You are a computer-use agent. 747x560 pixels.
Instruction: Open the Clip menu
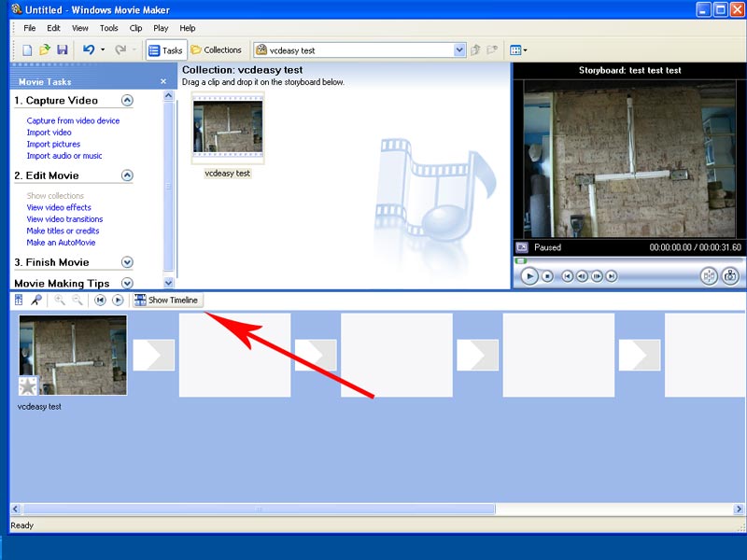pyautogui.click(x=135, y=28)
